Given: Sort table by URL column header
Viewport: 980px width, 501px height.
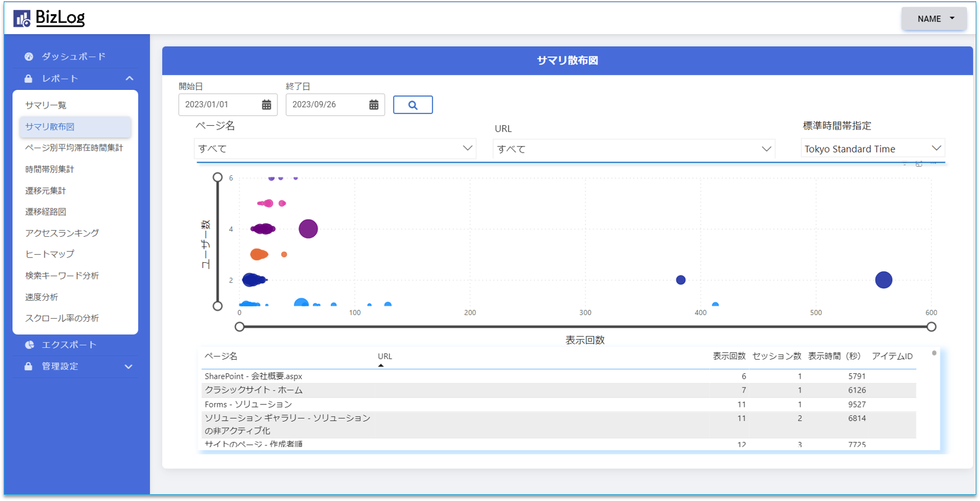Looking at the screenshot, I should click(385, 357).
